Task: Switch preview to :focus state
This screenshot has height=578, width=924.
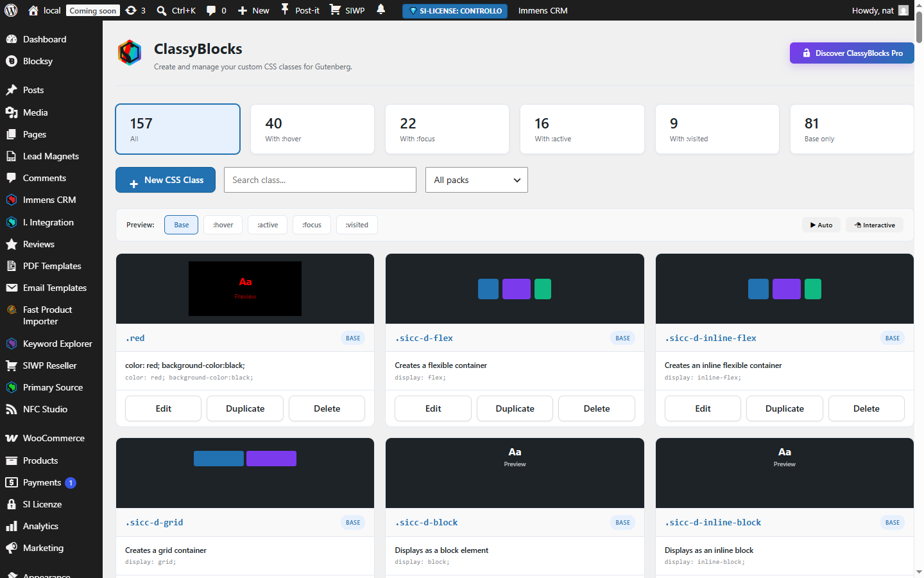Action: pyautogui.click(x=312, y=225)
